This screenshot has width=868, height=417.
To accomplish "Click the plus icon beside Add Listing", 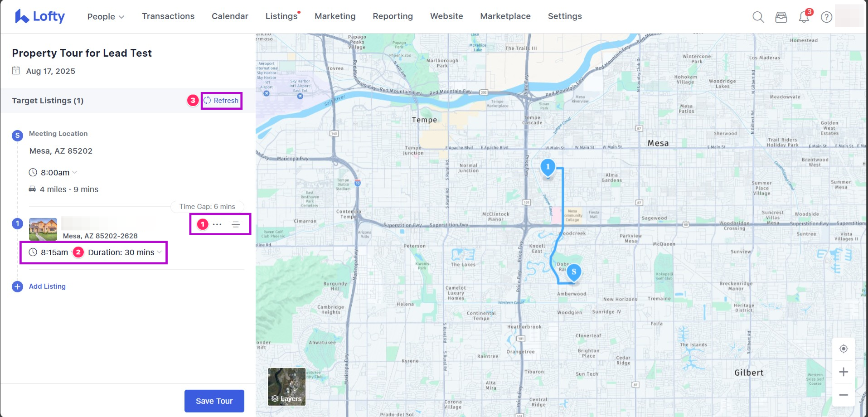I will tap(18, 286).
